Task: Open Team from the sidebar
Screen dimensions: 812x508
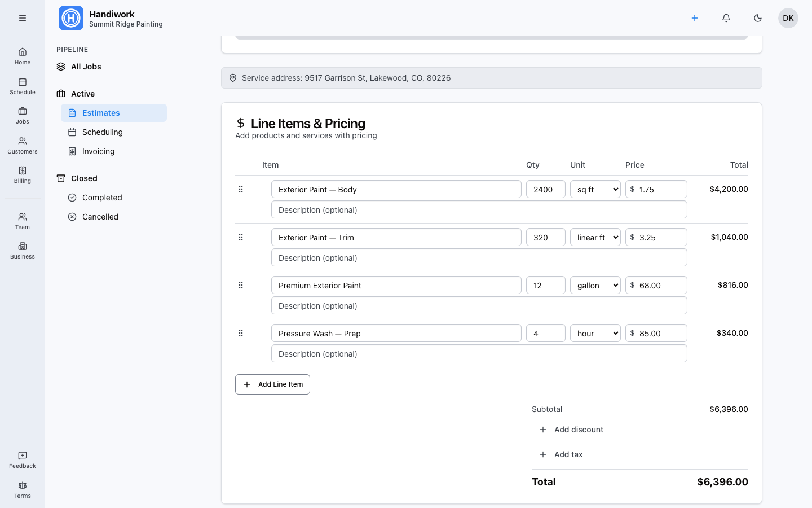Action: 23,221
